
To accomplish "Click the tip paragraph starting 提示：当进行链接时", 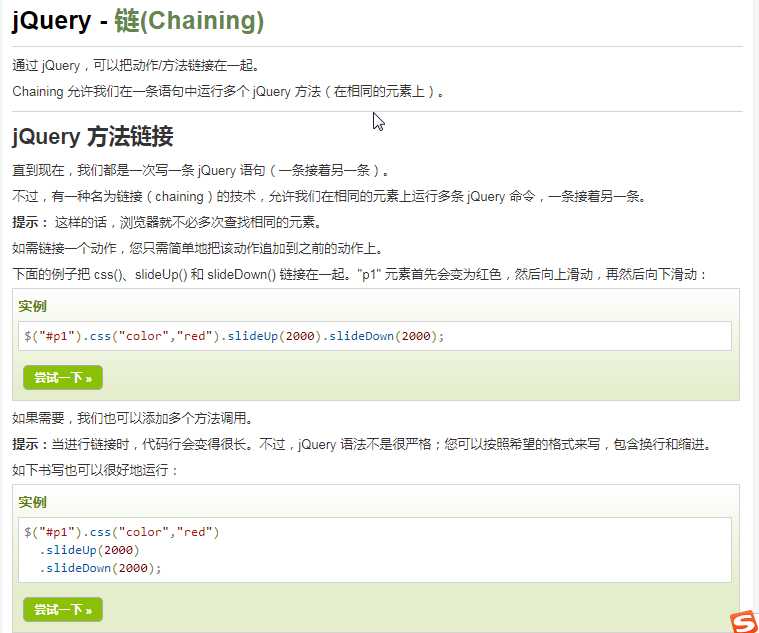I will (363, 444).
